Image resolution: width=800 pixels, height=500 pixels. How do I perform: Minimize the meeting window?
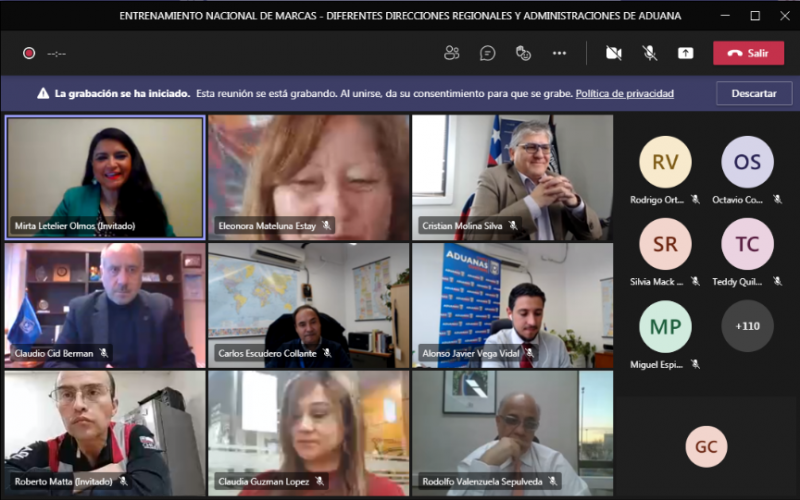(x=725, y=16)
